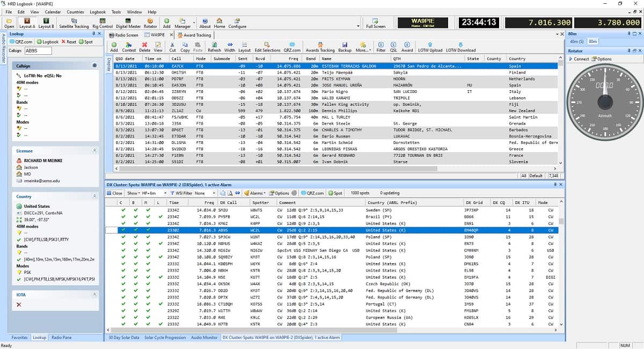The height and width of the screenshot is (349, 644).
Task: Open Satellite Tracking from the main toolbar
Action: [x=74, y=23]
